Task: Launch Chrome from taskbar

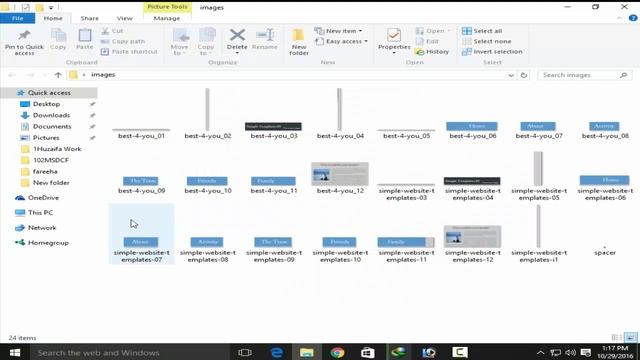Action: tap(337, 352)
